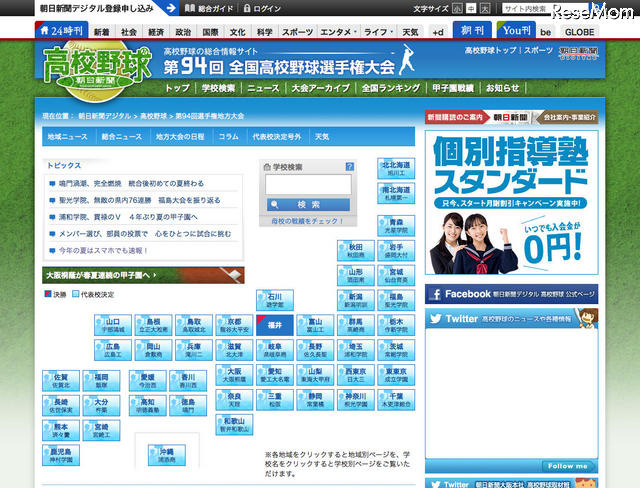Open the 大阪桐蔭が春夏連続の甲子園へ banner

[x=143, y=275]
